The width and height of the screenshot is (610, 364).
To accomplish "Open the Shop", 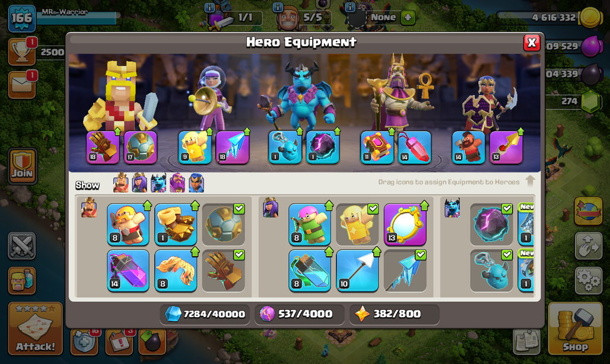I will coord(575,328).
